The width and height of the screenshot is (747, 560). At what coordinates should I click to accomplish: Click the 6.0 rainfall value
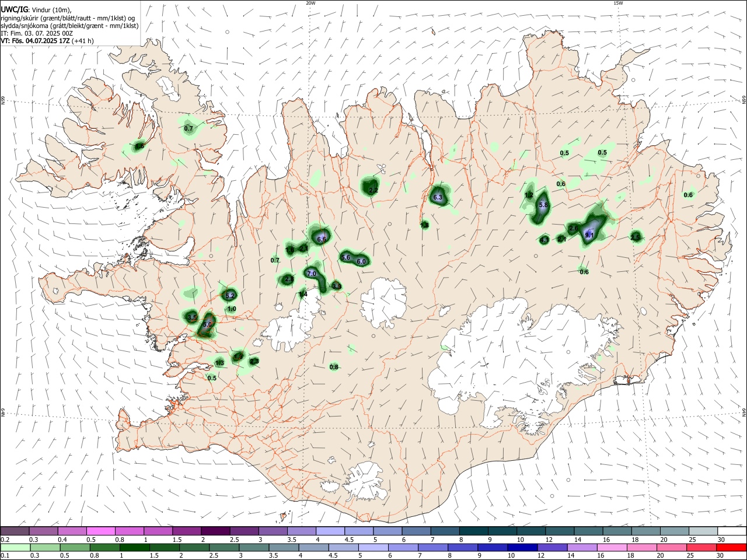(361, 262)
